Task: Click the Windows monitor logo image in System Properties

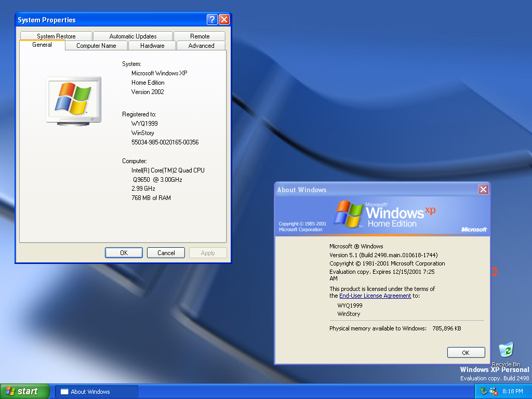Action: click(74, 101)
